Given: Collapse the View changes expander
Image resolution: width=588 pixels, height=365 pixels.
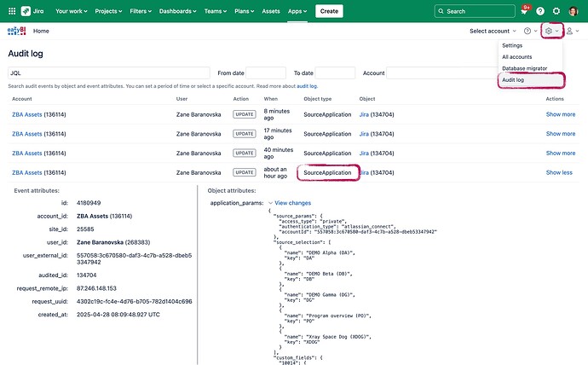Looking at the screenshot, I should (270, 203).
